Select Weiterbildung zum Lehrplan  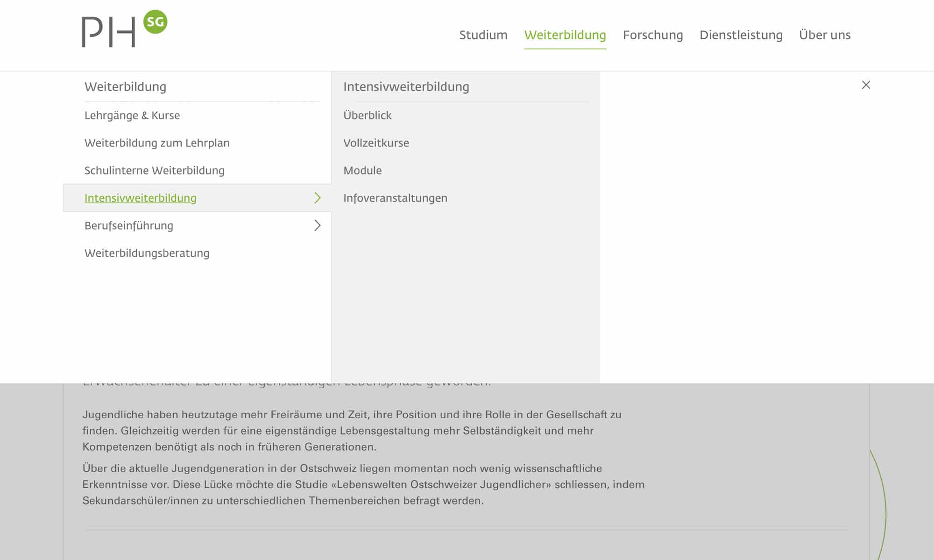click(157, 143)
